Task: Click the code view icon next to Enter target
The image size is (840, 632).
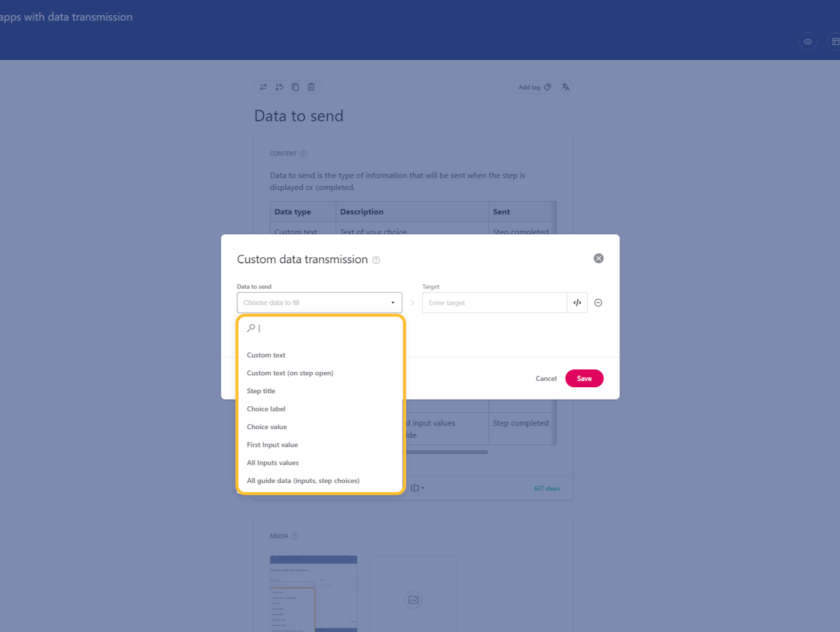Action: click(577, 303)
